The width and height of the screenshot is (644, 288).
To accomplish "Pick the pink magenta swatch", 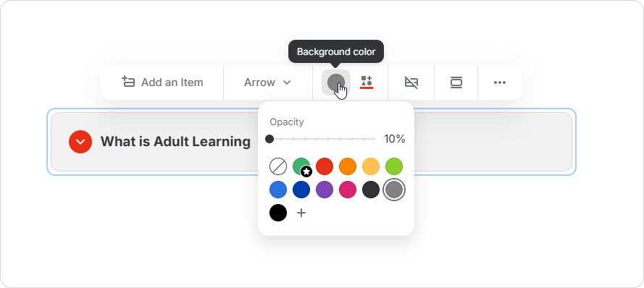I will point(348,190).
